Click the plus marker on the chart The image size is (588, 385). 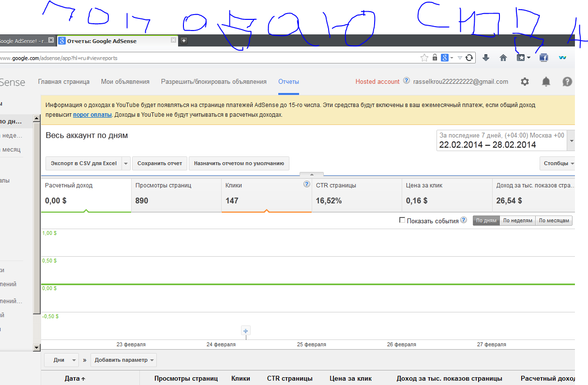coord(245,331)
